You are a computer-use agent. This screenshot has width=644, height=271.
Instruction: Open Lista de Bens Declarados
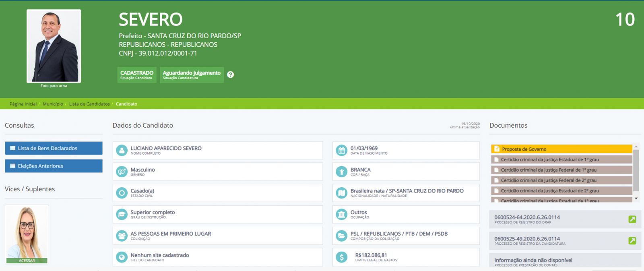pos(54,148)
